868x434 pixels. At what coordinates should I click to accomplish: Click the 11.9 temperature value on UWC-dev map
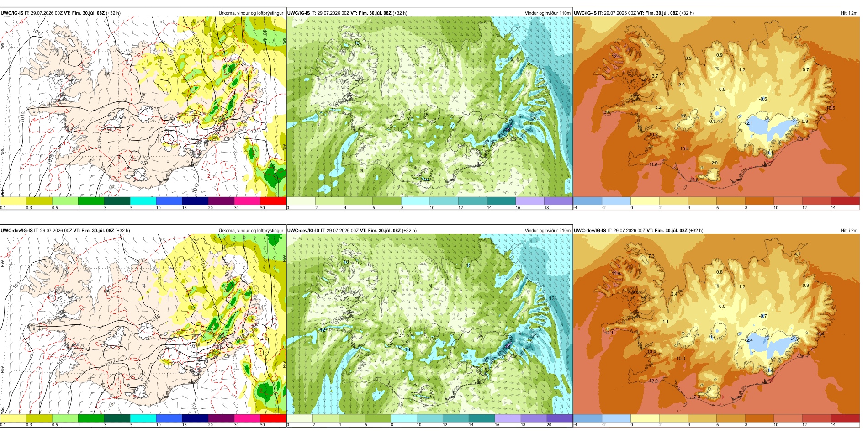pyautogui.click(x=616, y=274)
